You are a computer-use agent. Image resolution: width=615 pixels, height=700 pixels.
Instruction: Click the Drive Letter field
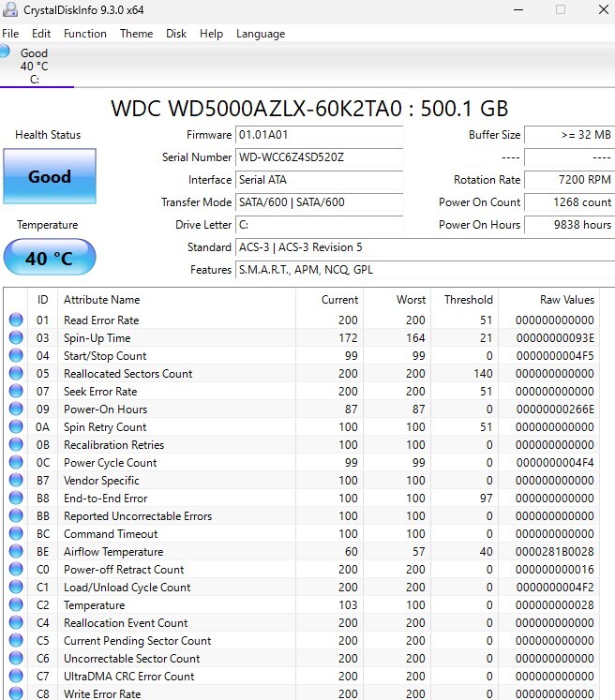click(320, 225)
